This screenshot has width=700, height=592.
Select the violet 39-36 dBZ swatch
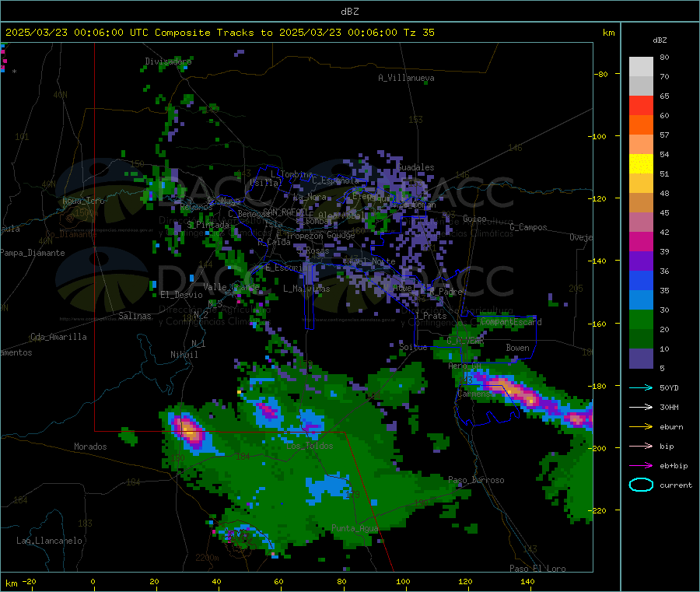(x=641, y=261)
